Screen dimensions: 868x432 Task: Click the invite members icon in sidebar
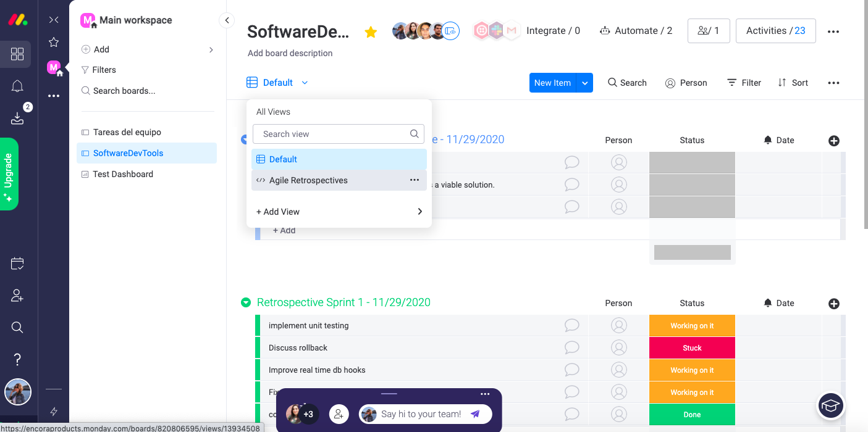click(17, 296)
